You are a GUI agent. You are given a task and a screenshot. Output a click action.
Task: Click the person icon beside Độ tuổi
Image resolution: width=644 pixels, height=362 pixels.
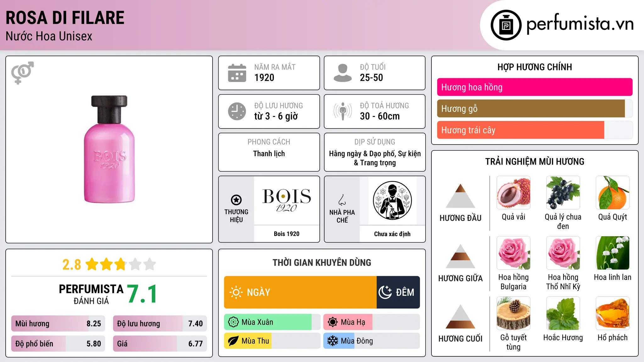click(x=343, y=73)
